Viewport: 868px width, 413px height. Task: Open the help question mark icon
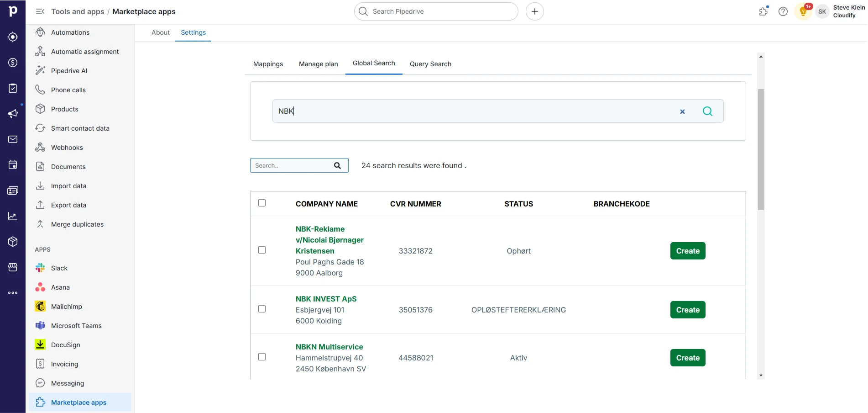point(783,11)
